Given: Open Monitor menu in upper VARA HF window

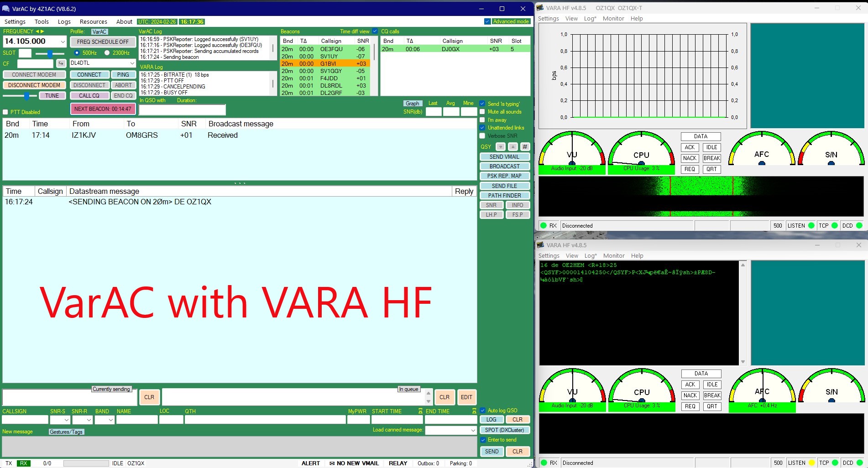Looking at the screenshot, I should (x=613, y=19).
